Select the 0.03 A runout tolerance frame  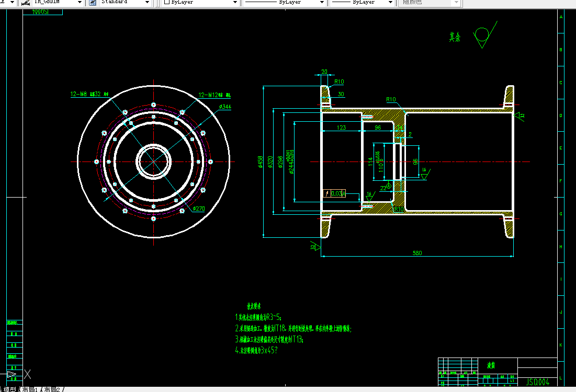coord(334,193)
